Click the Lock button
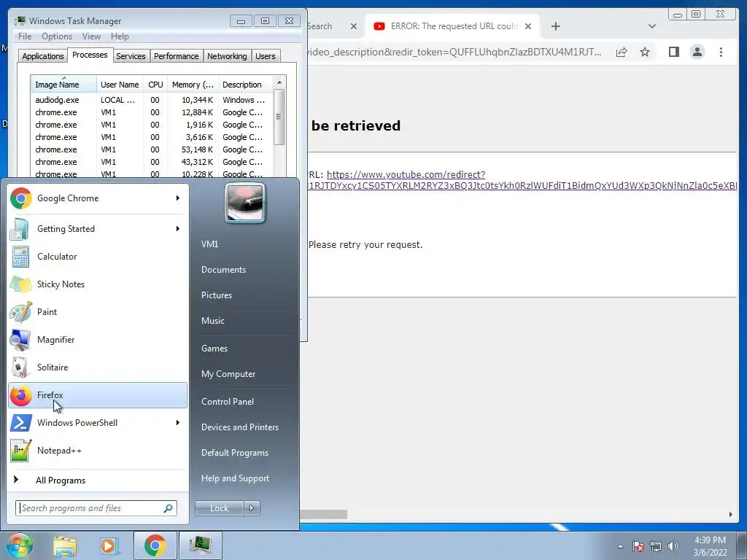The height and width of the screenshot is (560, 747). (219, 508)
